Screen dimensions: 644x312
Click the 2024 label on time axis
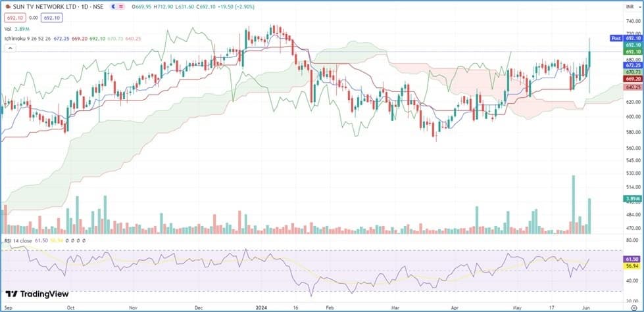tap(262, 307)
